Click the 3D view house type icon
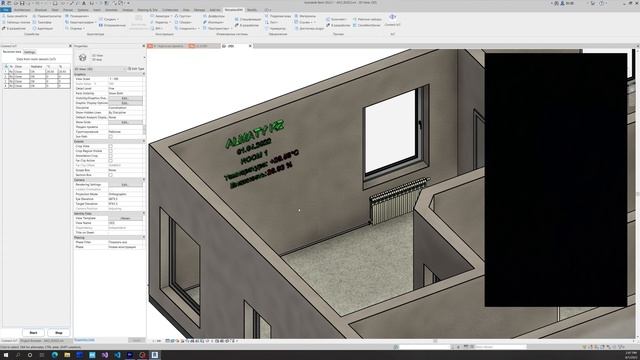Screen dimensions: 640x360 [x=82, y=58]
